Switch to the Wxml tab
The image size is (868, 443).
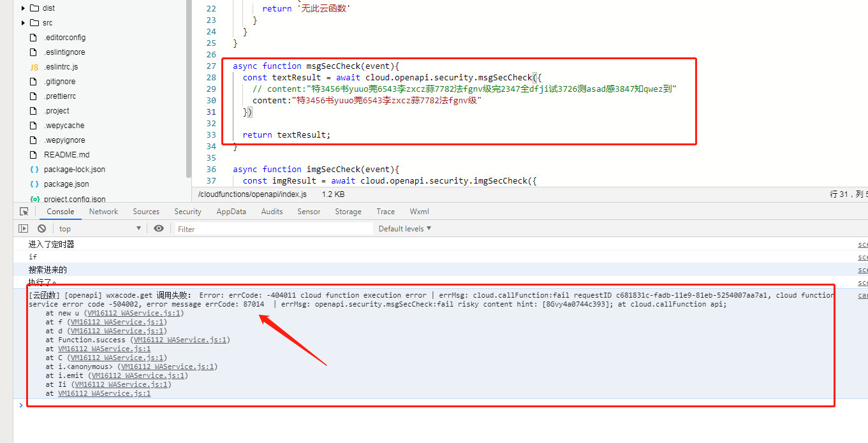419,212
